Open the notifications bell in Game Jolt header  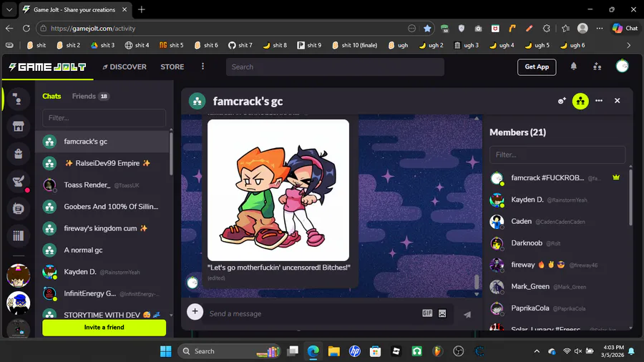coord(573,67)
